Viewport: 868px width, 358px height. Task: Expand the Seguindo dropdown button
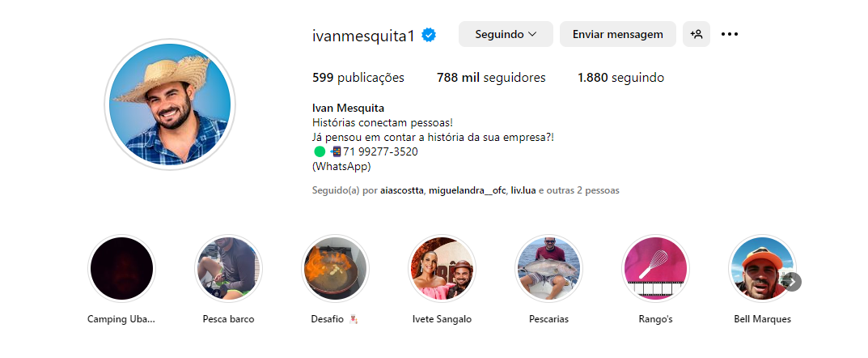pos(506,34)
